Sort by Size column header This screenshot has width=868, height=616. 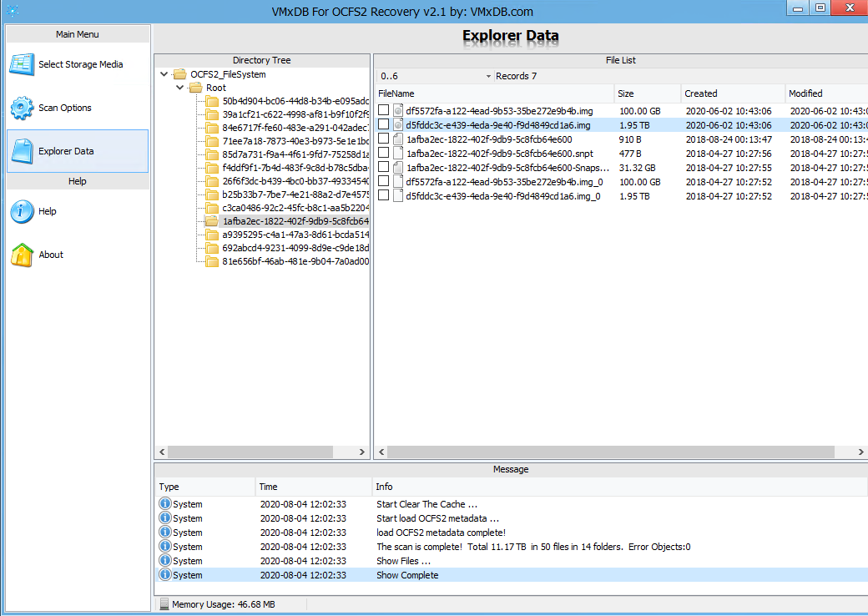tap(647, 93)
